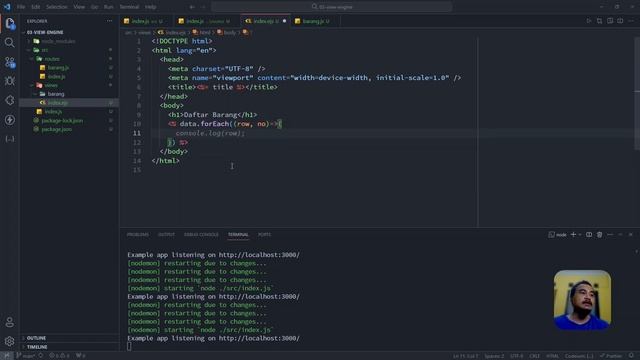Viewport: 640px width, 360px height.
Task: Click the notifications bell in status bar
Action: click(x=631, y=356)
